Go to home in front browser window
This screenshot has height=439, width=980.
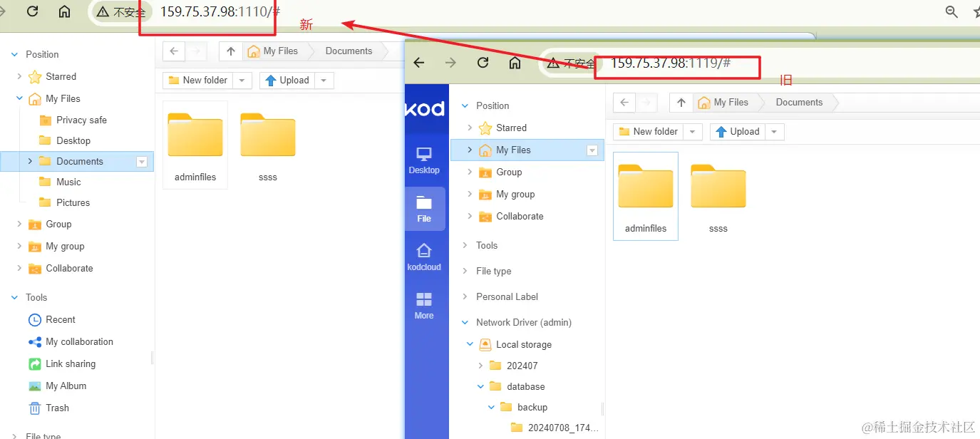[x=515, y=63]
